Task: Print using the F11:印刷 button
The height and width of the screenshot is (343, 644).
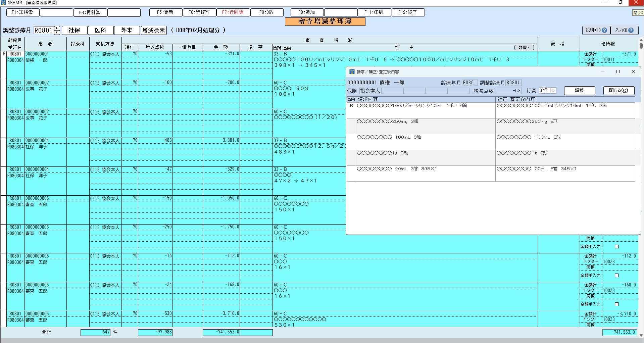Action: [375, 12]
